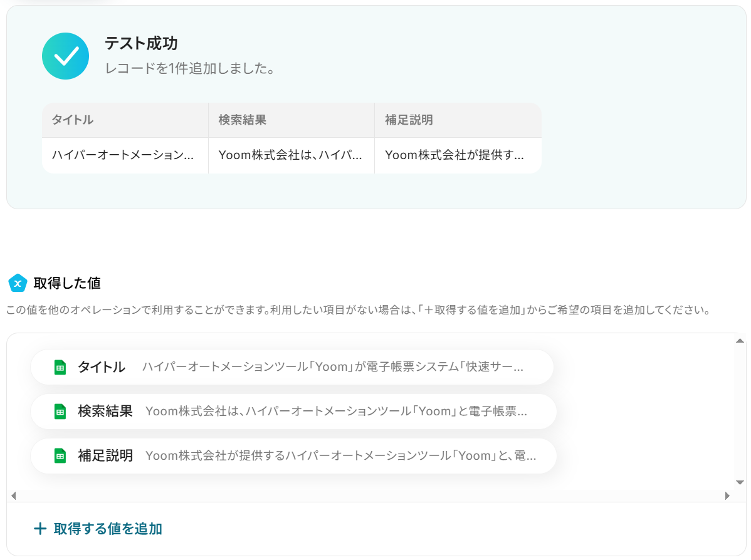Click the description text about using values in other operations

(358, 310)
